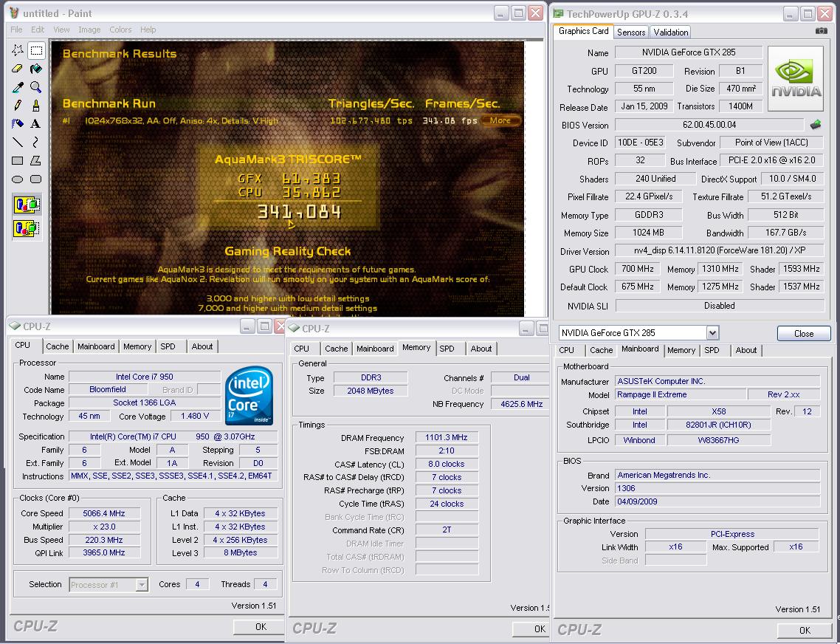Open Cache tab in left CPU-Z window
The height and width of the screenshot is (644, 840).
[58, 346]
